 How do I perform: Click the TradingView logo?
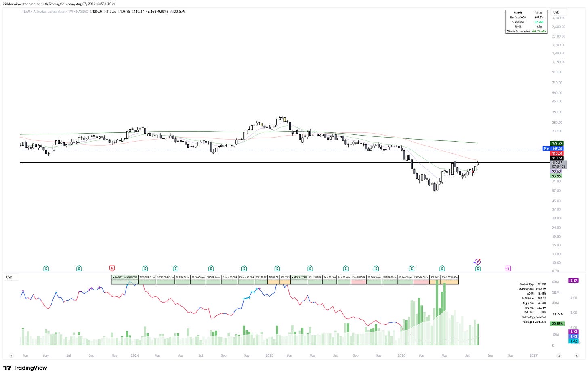click(x=25, y=368)
